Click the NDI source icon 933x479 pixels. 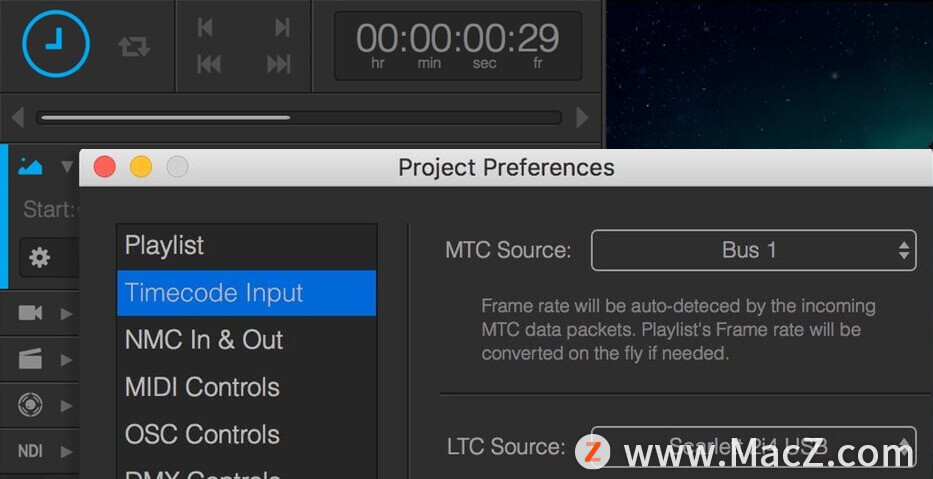30,451
